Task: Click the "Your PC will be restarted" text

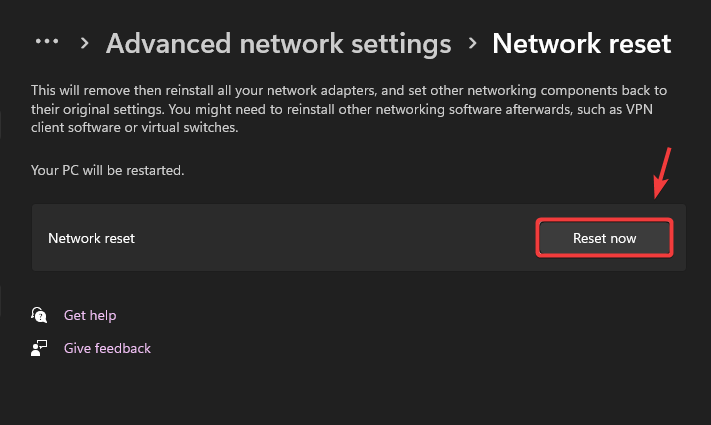Action: (108, 170)
